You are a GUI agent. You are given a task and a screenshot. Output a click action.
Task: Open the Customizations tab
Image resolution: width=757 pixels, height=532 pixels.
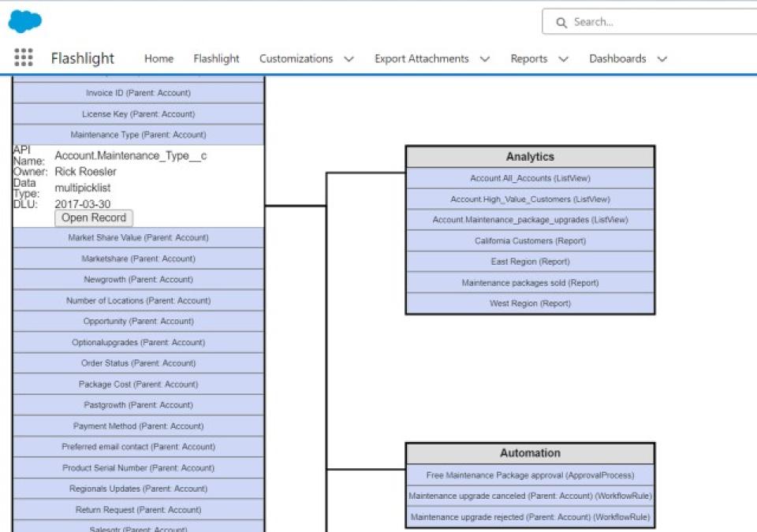click(x=296, y=58)
